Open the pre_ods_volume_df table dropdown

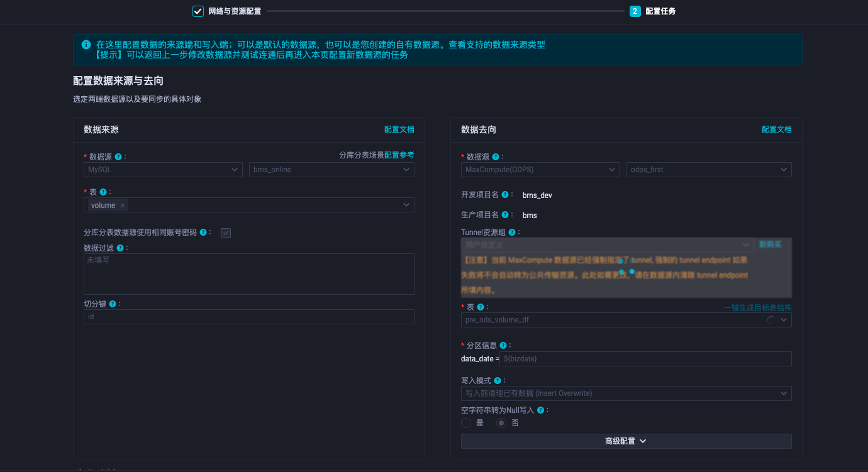tap(626, 320)
